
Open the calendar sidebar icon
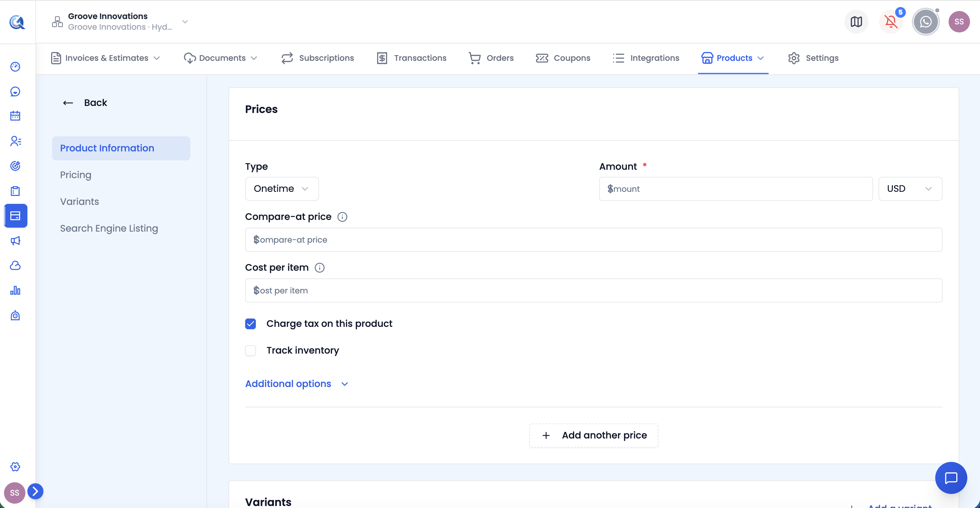(x=15, y=116)
